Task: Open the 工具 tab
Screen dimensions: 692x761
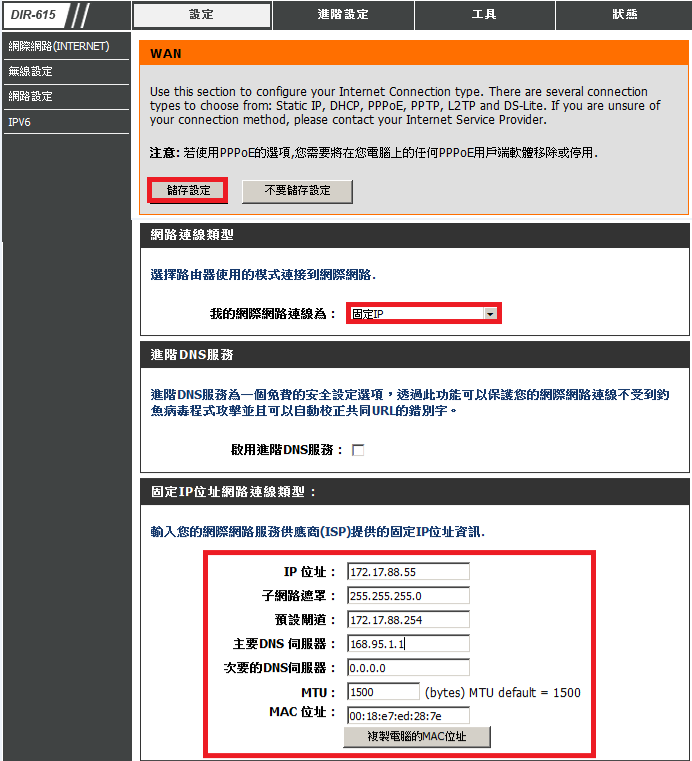Action: coord(484,15)
